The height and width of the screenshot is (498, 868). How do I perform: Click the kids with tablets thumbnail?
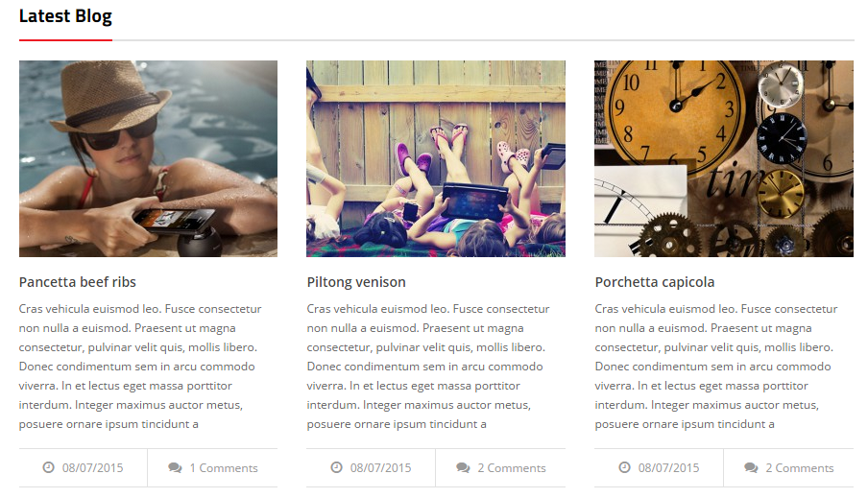(x=436, y=159)
